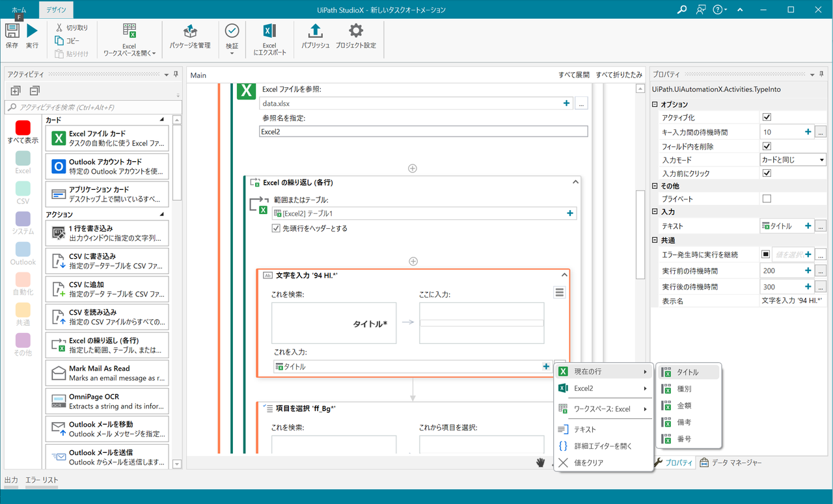Open Project Settings (プロジェクト設定) gear icon

tap(356, 31)
